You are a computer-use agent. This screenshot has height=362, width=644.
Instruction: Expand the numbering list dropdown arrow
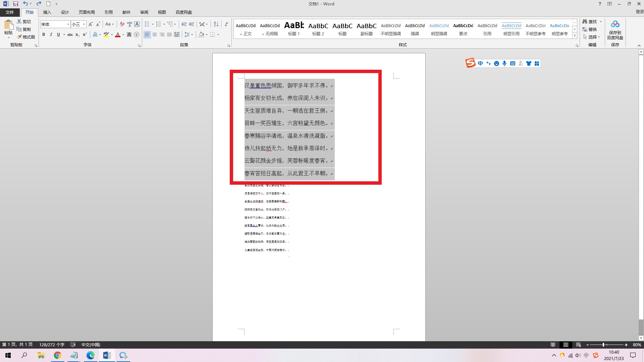[164, 24]
